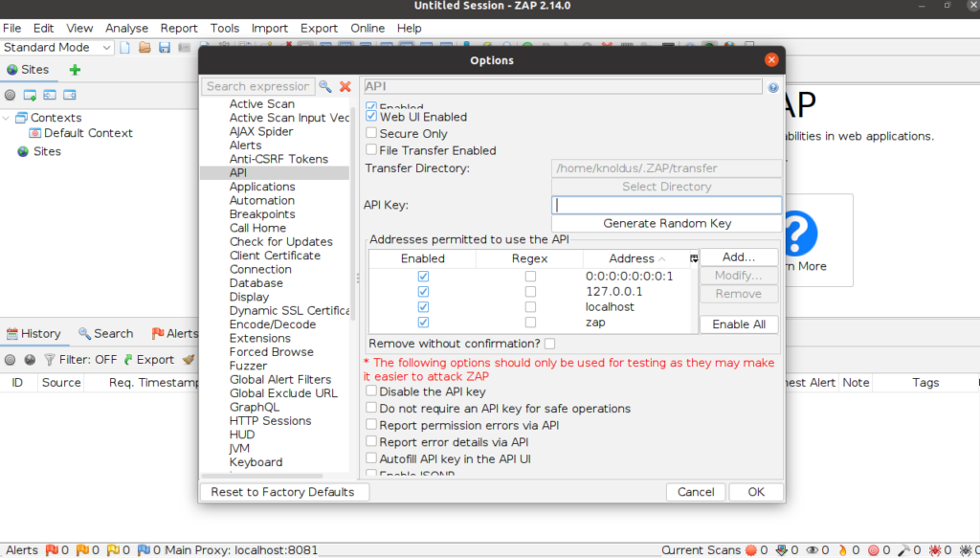980x558 pixels.
Task: Click the red X to clear the options search
Action: tap(345, 86)
